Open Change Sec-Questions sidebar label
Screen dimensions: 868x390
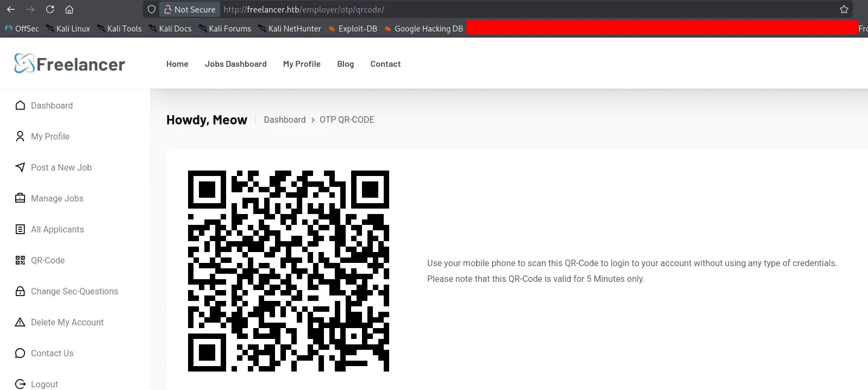click(74, 291)
